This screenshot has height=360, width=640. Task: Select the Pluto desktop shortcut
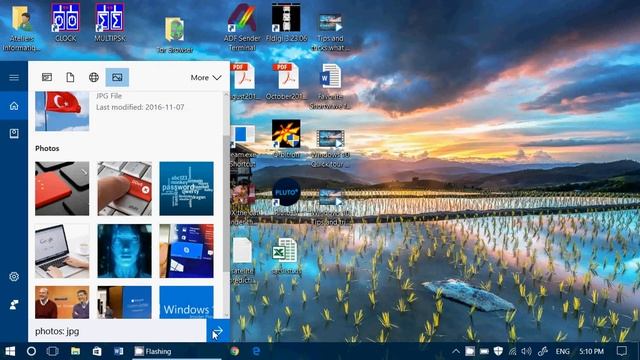pos(286,197)
